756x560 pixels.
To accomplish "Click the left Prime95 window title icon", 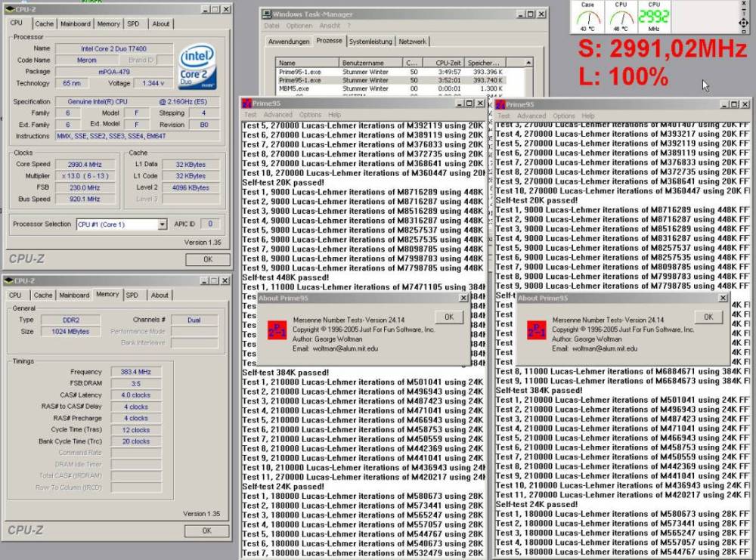I will pos(246,103).
